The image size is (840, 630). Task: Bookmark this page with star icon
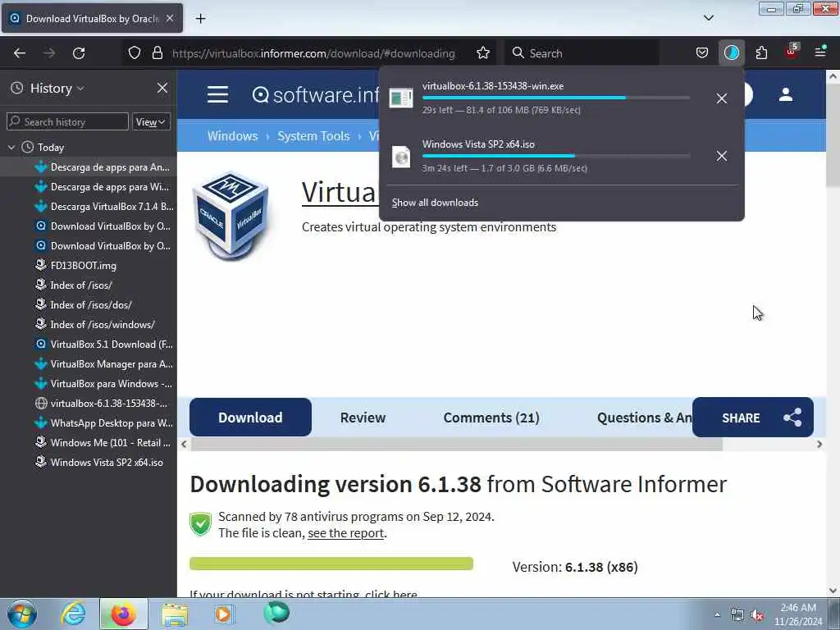483,53
